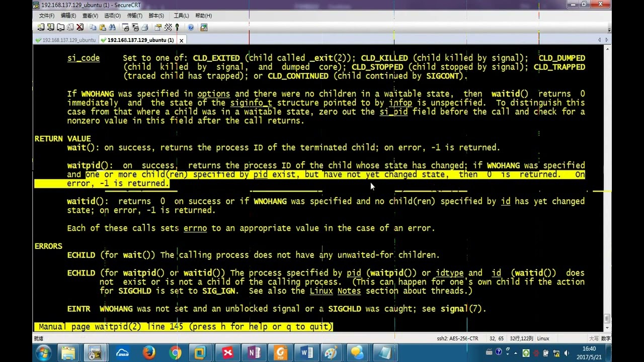Click the taskbar clock showing 16:40
This screenshot has height=362, width=644.
tap(589, 353)
